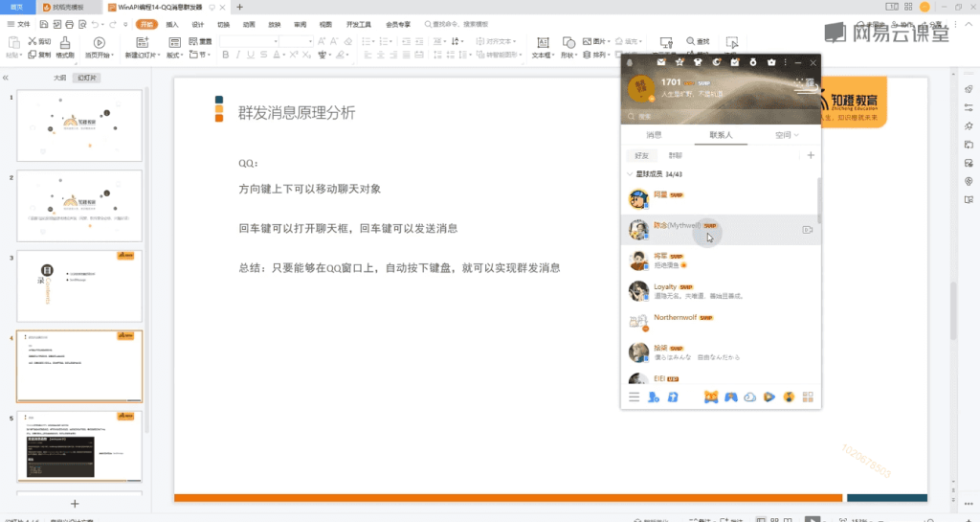Open QQ Music icon in bottom bar

tap(789, 397)
